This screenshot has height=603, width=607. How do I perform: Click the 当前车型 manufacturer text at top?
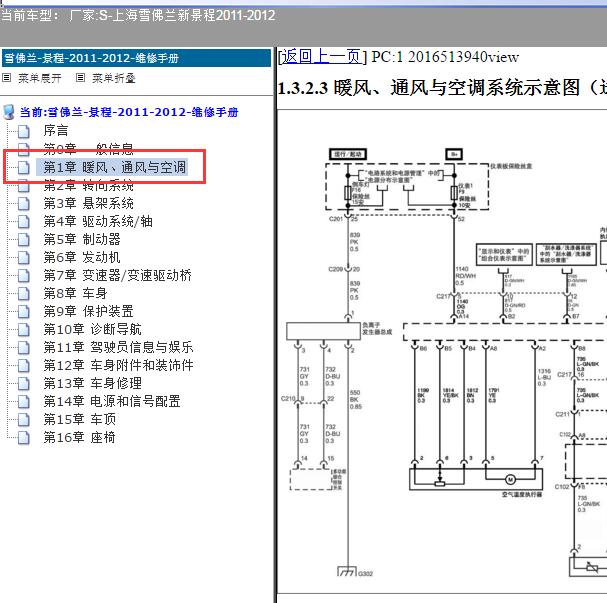tap(138, 15)
